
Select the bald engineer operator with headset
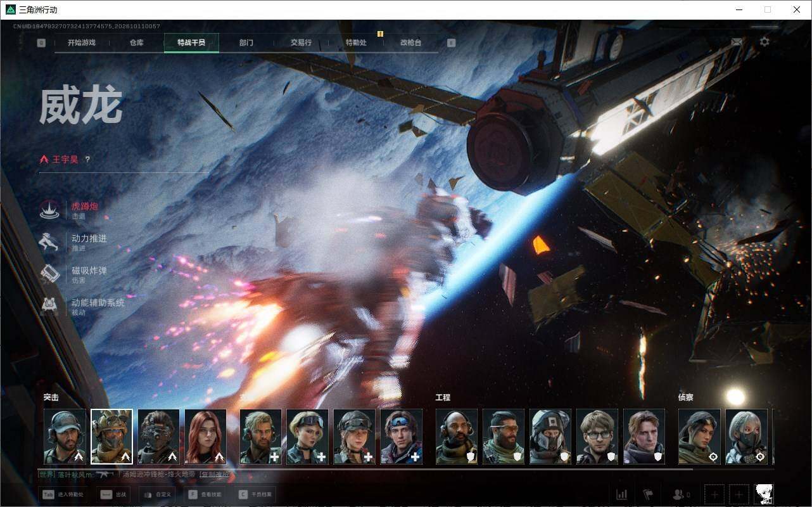point(457,437)
